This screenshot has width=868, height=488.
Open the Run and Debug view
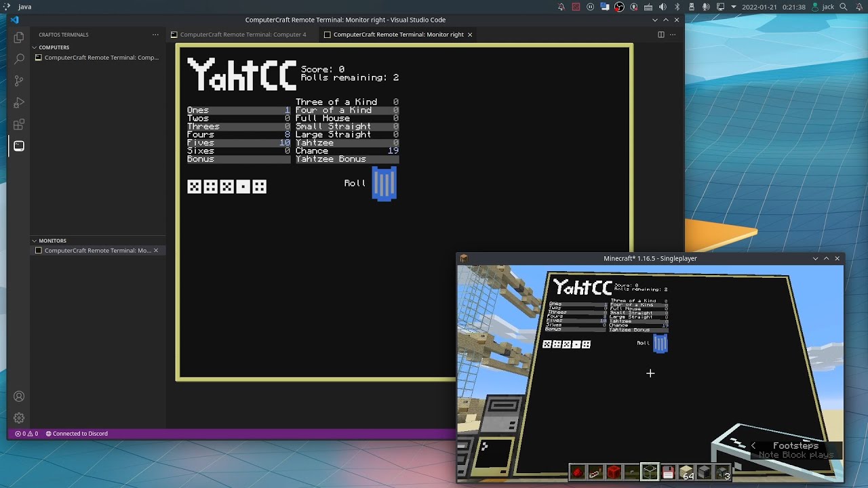pyautogui.click(x=19, y=103)
